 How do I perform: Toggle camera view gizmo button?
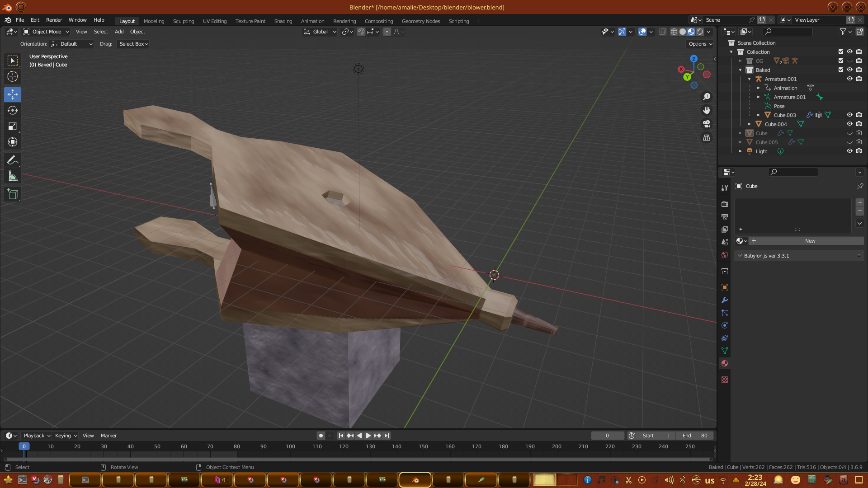click(x=707, y=124)
